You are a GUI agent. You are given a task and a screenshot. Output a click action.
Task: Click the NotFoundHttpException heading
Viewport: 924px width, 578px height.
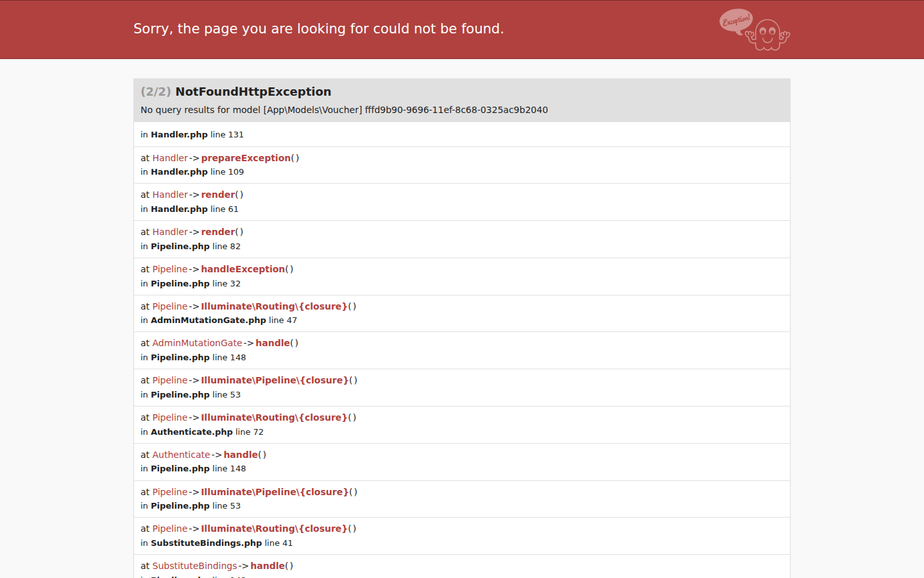point(253,92)
